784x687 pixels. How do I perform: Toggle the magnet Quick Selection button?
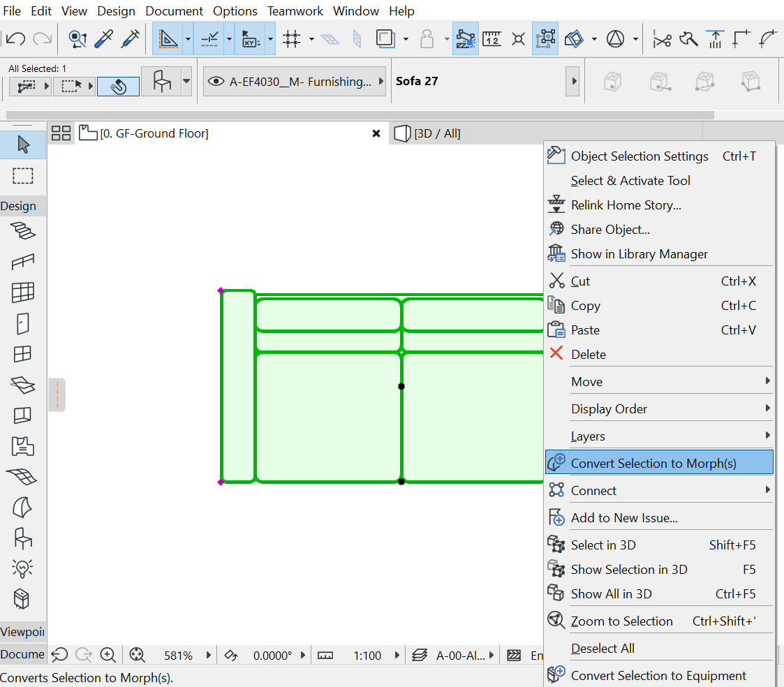point(118,86)
